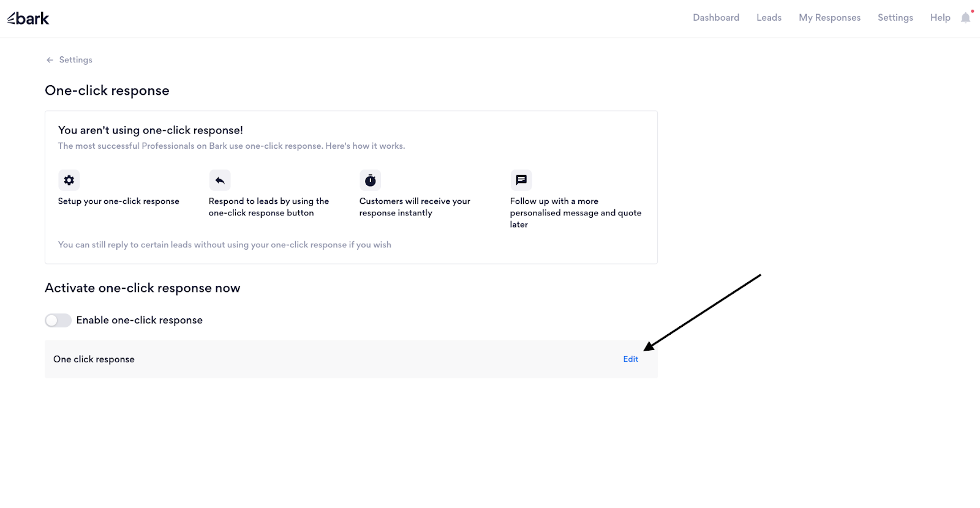Click the gear setup icon
Image resolution: width=980 pixels, height=508 pixels.
coord(69,180)
